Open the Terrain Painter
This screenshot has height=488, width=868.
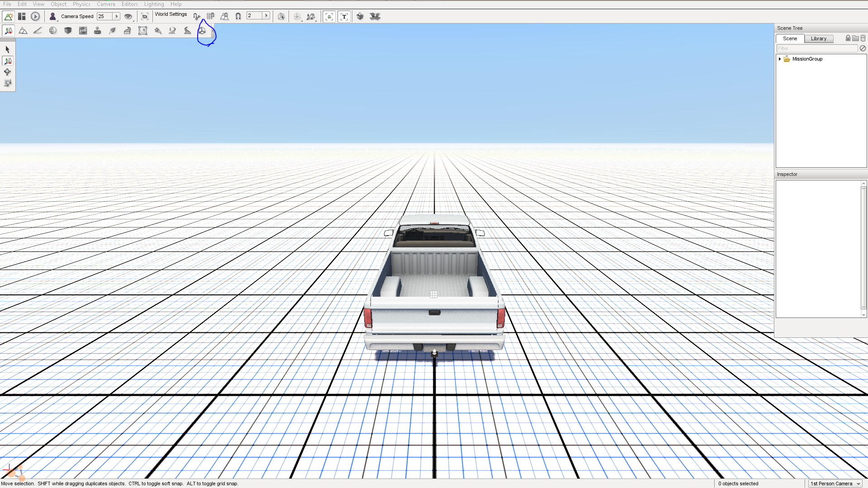point(38,31)
